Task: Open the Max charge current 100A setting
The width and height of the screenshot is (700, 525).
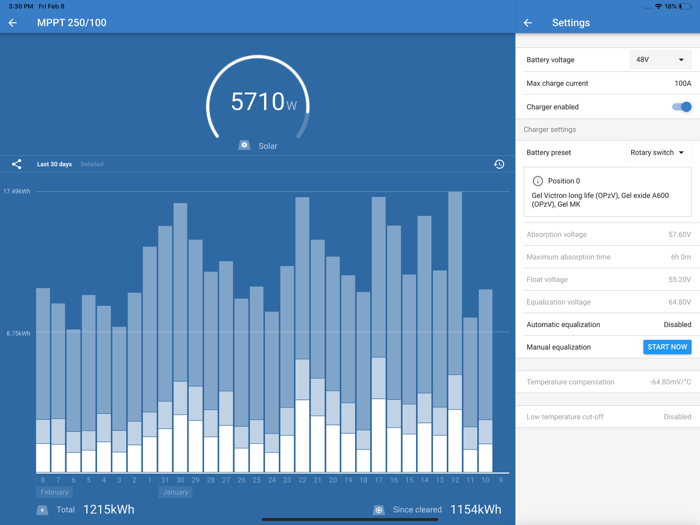Action: pos(608,83)
